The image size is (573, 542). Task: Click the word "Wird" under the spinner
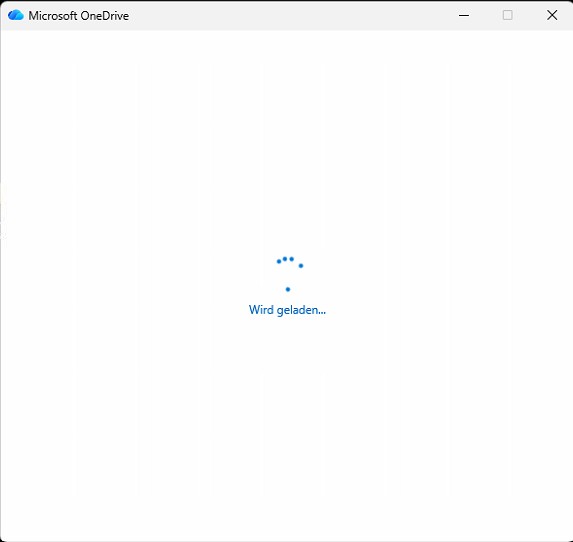261,310
